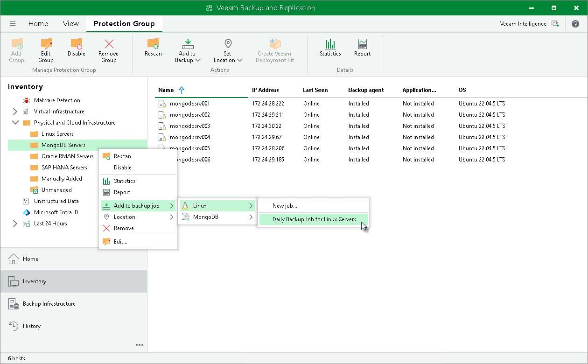This screenshot has height=364, width=588.
Task: Sort the list by IP Address column
Action: pyautogui.click(x=265, y=90)
